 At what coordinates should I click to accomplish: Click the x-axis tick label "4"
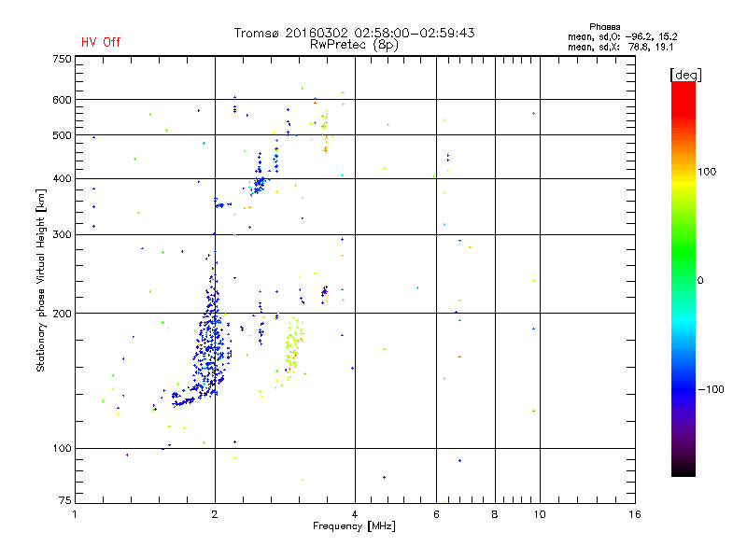pyautogui.click(x=355, y=514)
